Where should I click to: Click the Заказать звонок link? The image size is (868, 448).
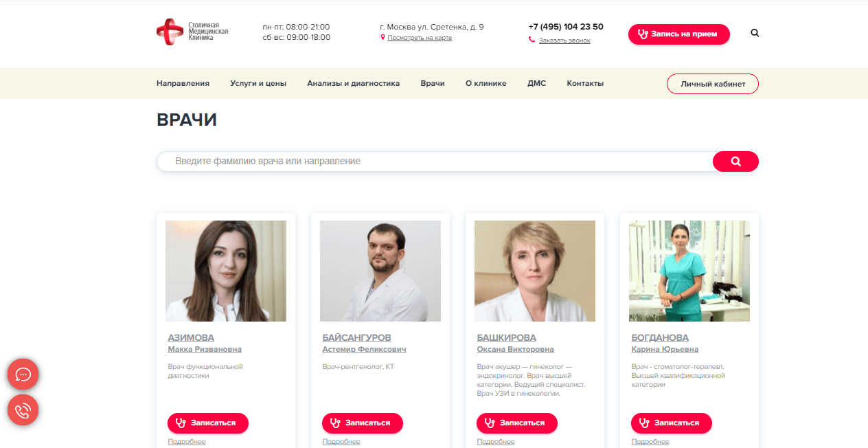(x=564, y=41)
